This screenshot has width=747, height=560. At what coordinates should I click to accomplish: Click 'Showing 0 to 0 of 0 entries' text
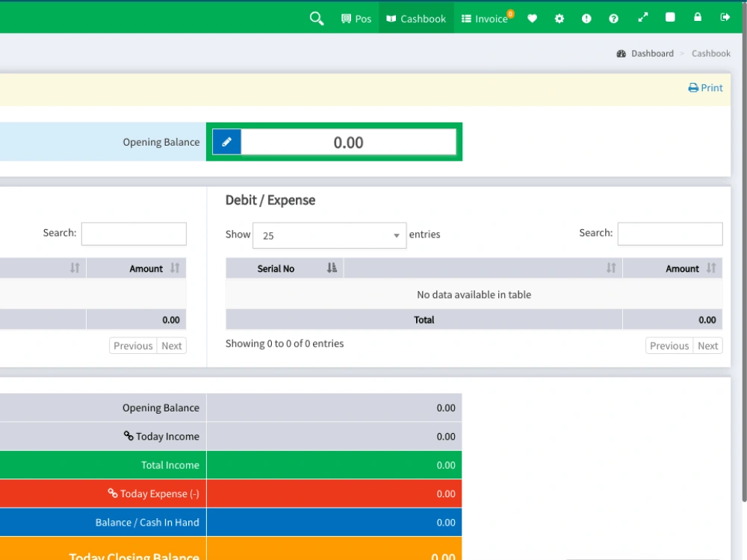(x=285, y=343)
